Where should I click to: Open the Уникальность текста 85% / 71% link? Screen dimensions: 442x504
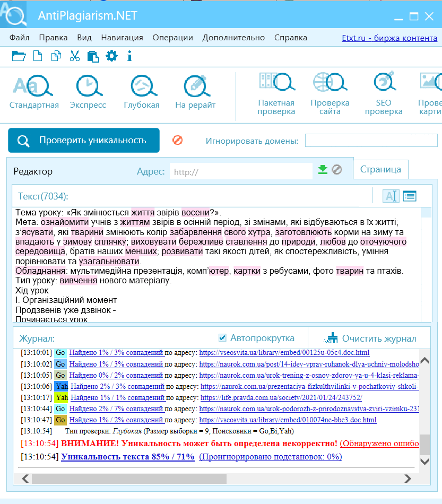coord(128,456)
